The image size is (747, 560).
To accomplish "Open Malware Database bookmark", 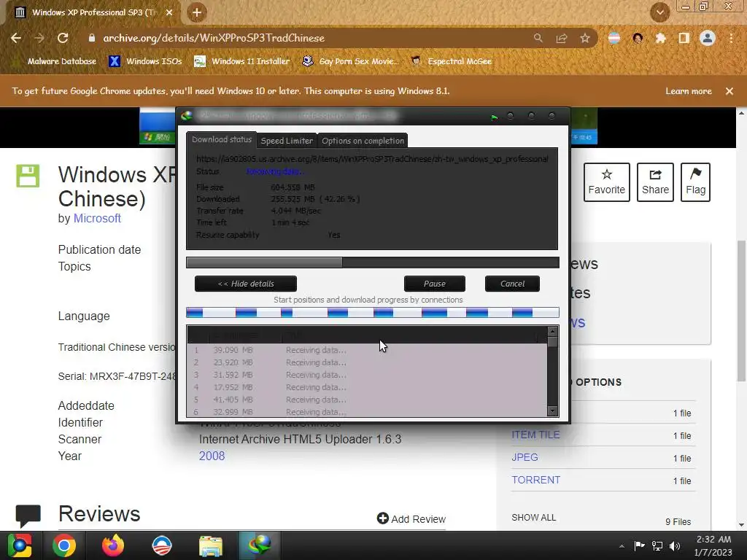I will point(56,61).
